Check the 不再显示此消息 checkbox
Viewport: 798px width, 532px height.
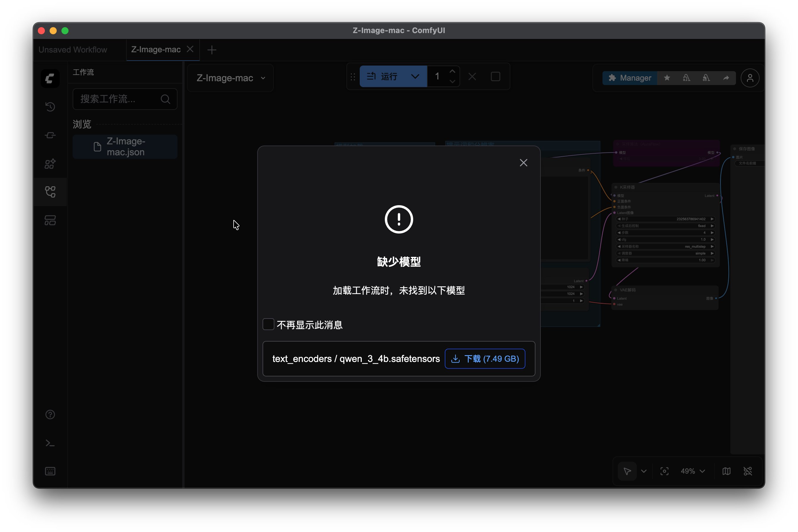(x=268, y=324)
